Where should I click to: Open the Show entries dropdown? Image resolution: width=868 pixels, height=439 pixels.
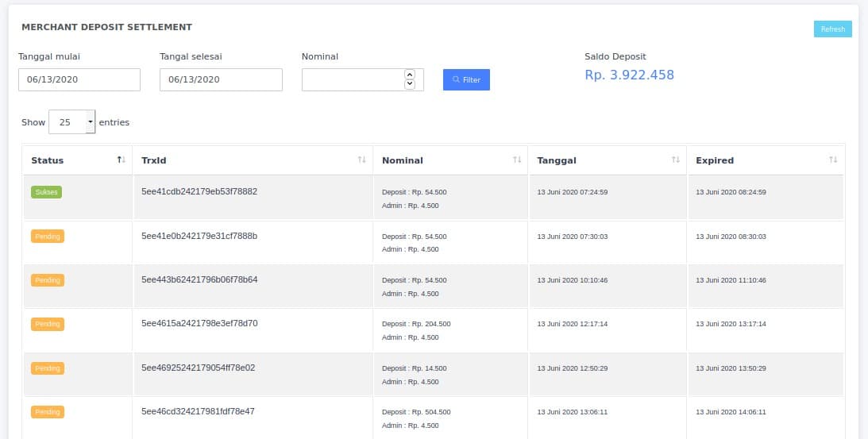[x=72, y=122]
